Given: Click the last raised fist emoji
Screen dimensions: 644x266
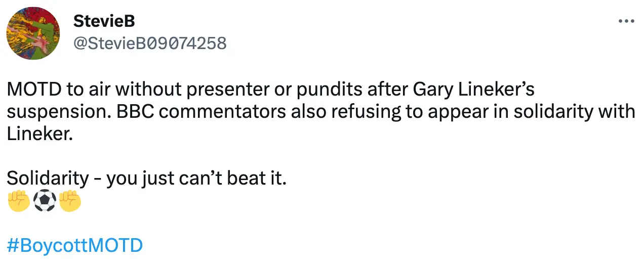Looking at the screenshot, I should point(70,201).
